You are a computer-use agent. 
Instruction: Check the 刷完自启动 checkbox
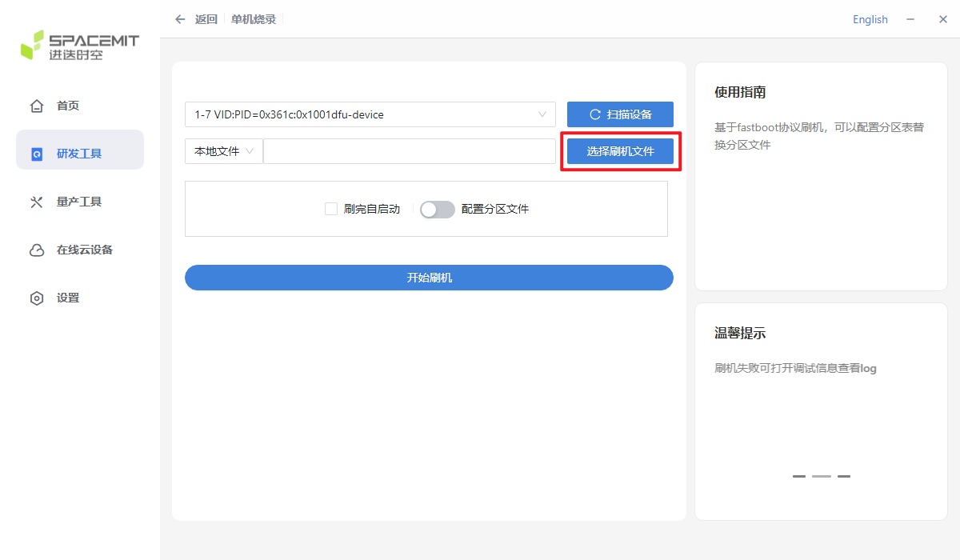point(331,209)
